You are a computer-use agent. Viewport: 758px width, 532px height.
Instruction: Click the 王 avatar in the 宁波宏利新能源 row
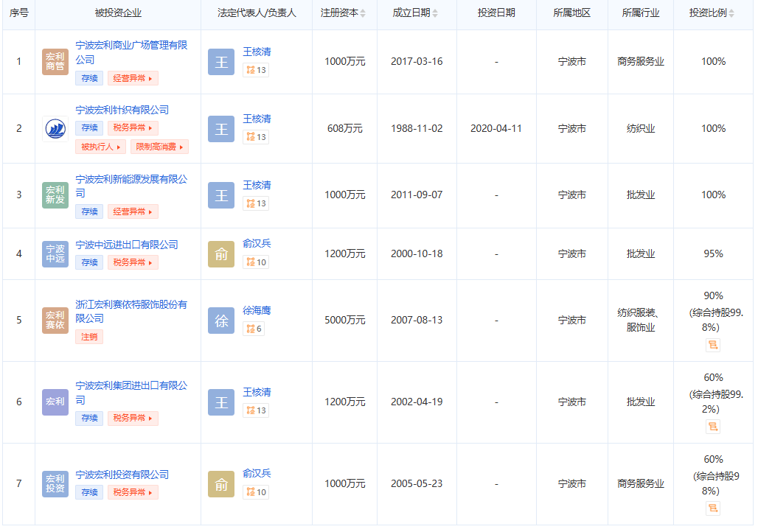pos(221,195)
